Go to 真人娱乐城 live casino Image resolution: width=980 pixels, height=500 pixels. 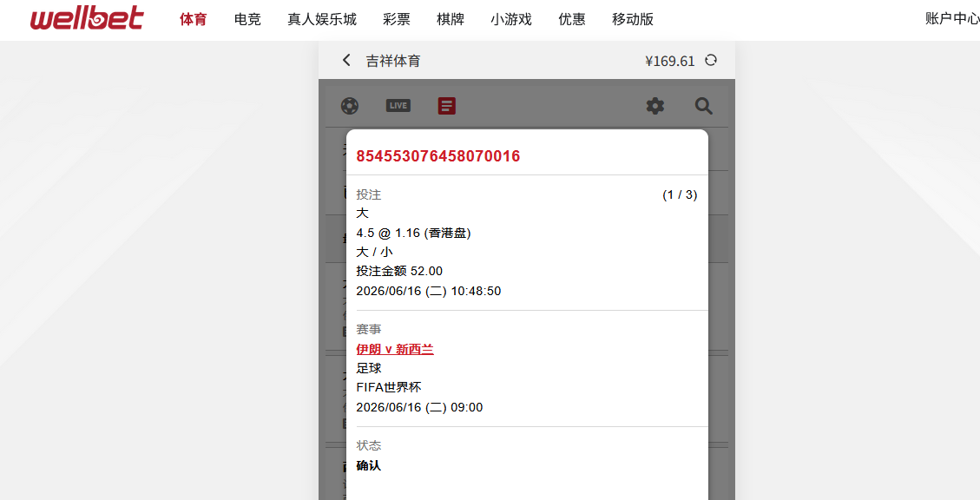click(x=322, y=19)
